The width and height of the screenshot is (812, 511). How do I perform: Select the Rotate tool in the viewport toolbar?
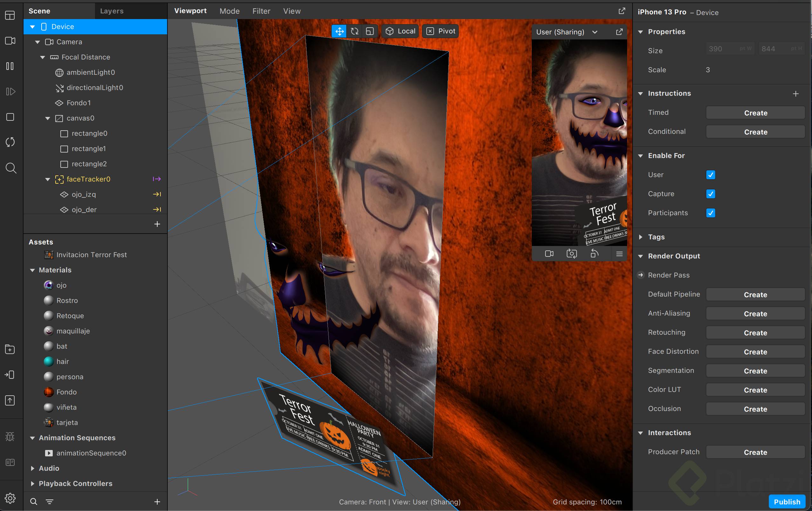click(355, 31)
